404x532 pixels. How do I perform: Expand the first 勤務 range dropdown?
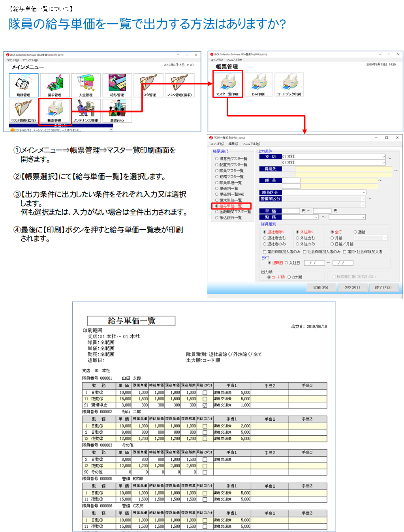[316, 217]
